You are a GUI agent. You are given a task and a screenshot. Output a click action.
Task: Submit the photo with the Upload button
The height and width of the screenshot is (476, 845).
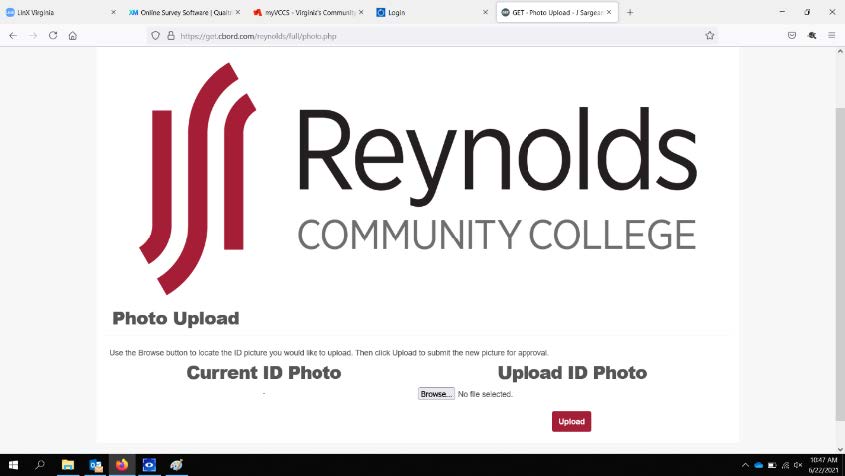571,422
